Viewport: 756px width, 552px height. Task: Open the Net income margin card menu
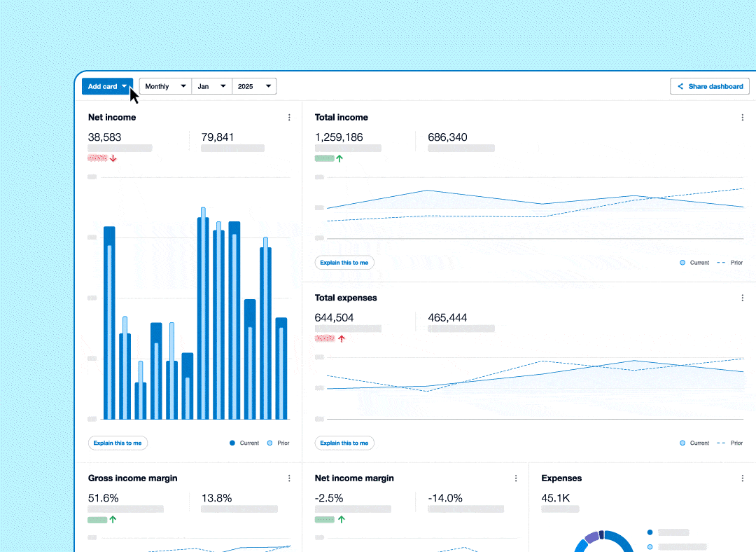tap(516, 478)
